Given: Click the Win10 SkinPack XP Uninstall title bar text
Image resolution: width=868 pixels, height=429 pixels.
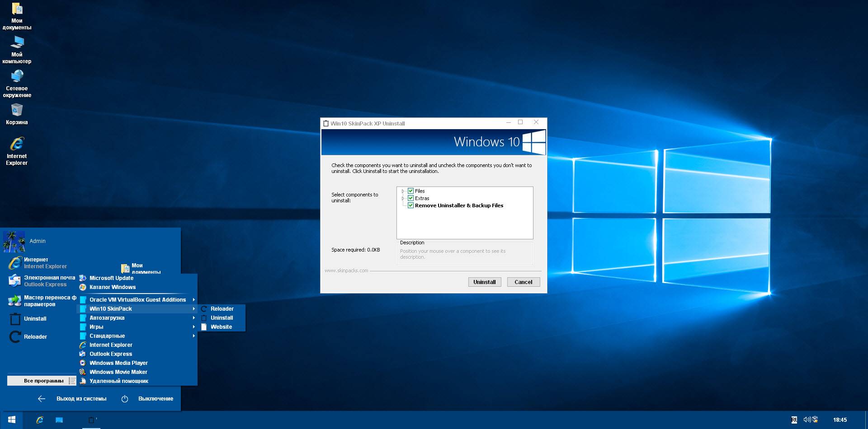Looking at the screenshot, I should pos(368,124).
